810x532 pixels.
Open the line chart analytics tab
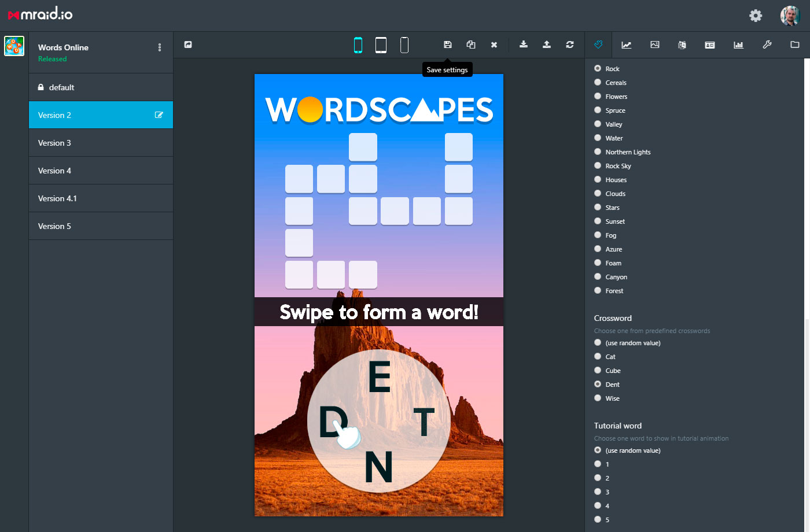tap(627, 45)
